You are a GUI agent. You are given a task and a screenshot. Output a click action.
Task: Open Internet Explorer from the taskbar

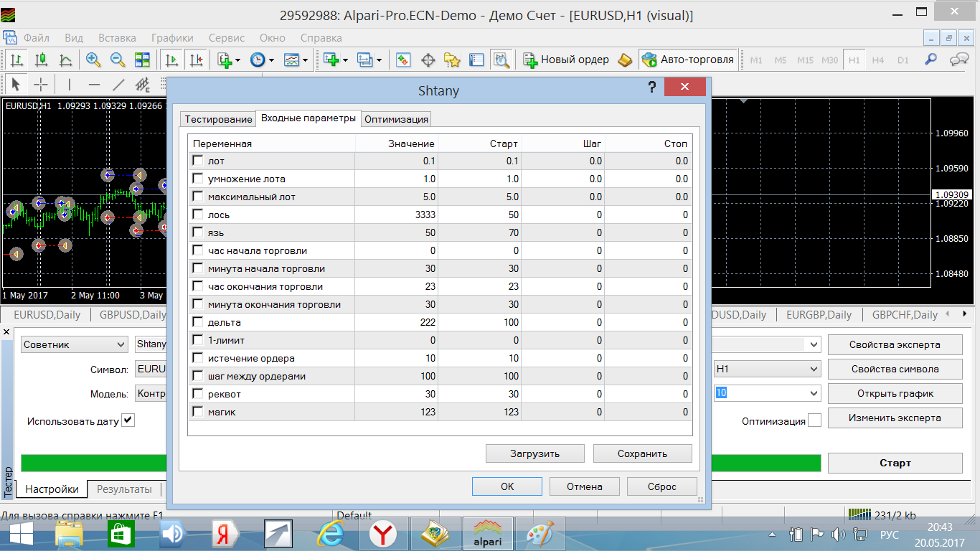[x=331, y=534]
